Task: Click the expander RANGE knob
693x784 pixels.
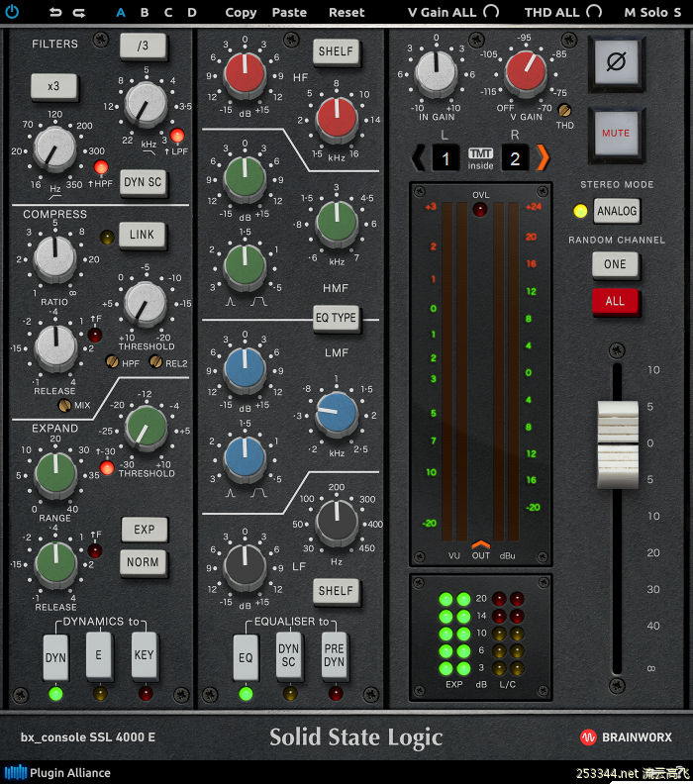Action: 55,474
